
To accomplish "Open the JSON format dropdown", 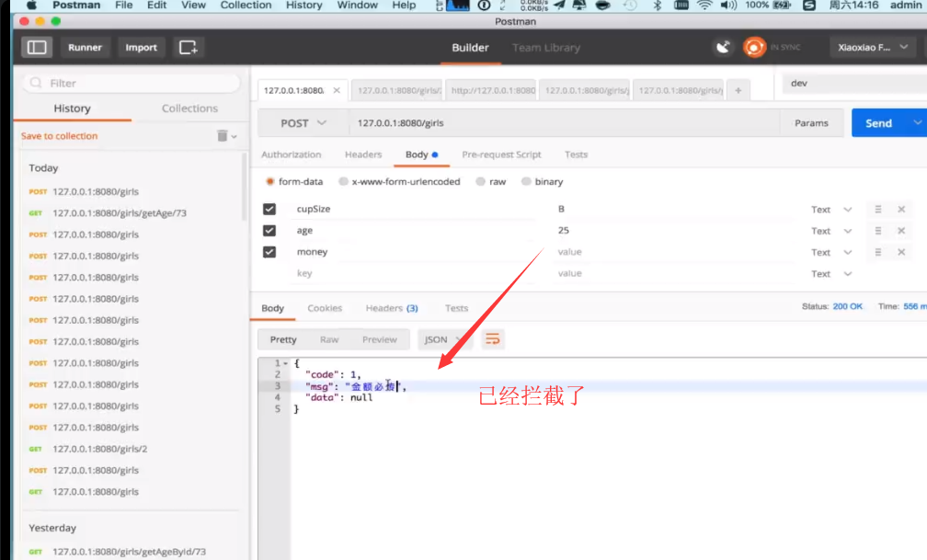I will [x=444, y=339].
